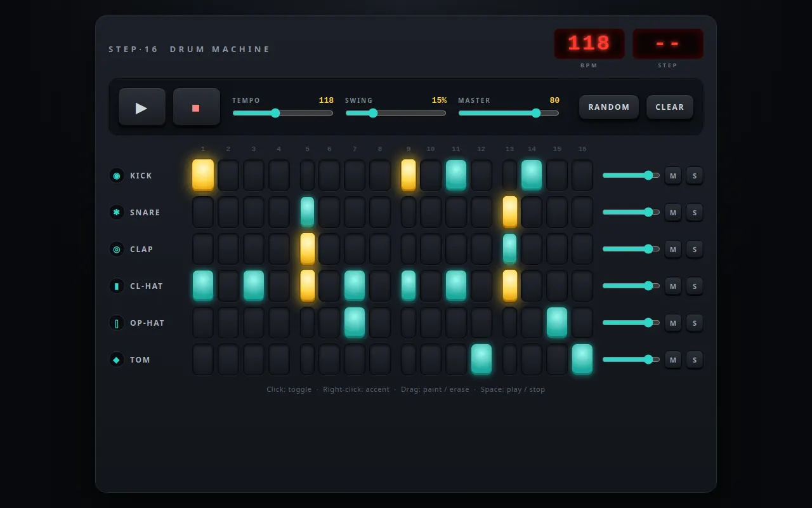Screen dimensions: 812x508
Task: Click the swing value 15%
Action: (x=439, y=100)
